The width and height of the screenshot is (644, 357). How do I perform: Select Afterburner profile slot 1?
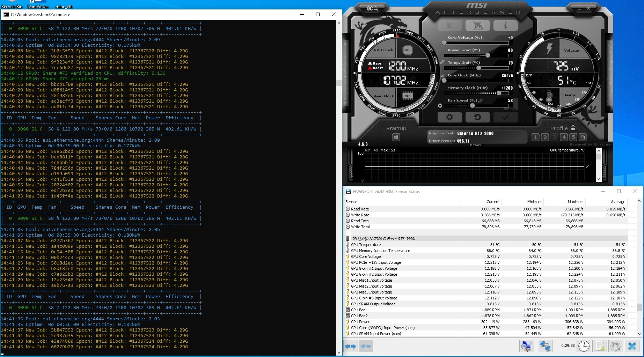pyautogui.click(x=535, y=137)
